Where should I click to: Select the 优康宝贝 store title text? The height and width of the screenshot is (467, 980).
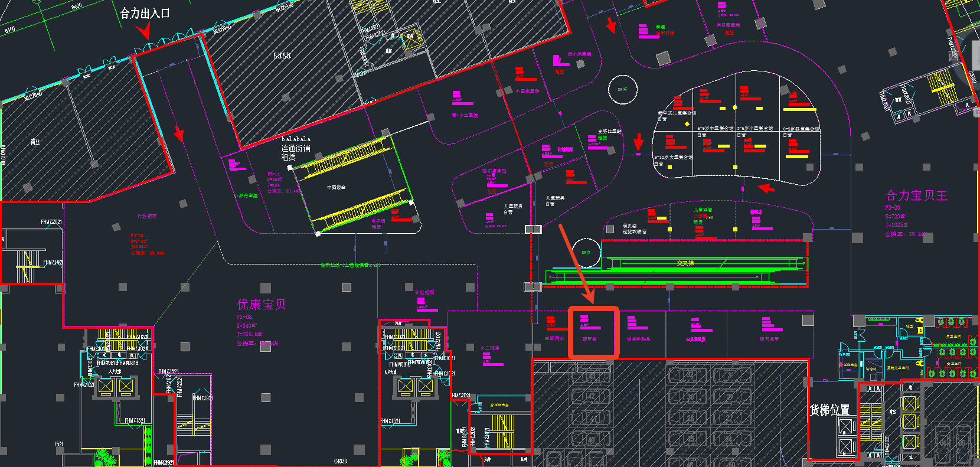(262, 305)
